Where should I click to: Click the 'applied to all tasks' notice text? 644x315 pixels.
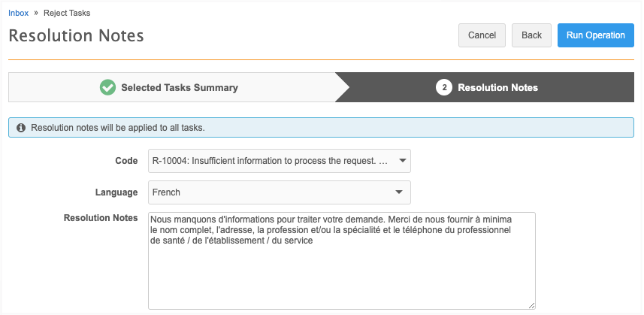click(118, 128)
